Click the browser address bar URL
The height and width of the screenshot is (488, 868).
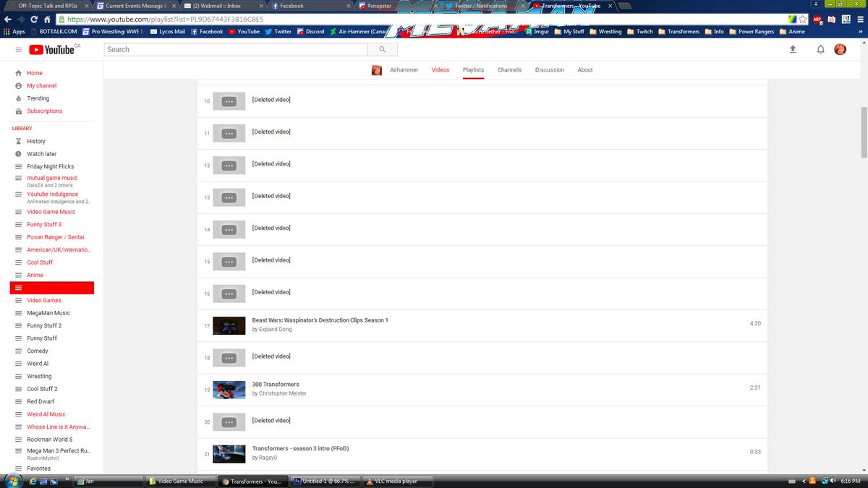(165, 19)
